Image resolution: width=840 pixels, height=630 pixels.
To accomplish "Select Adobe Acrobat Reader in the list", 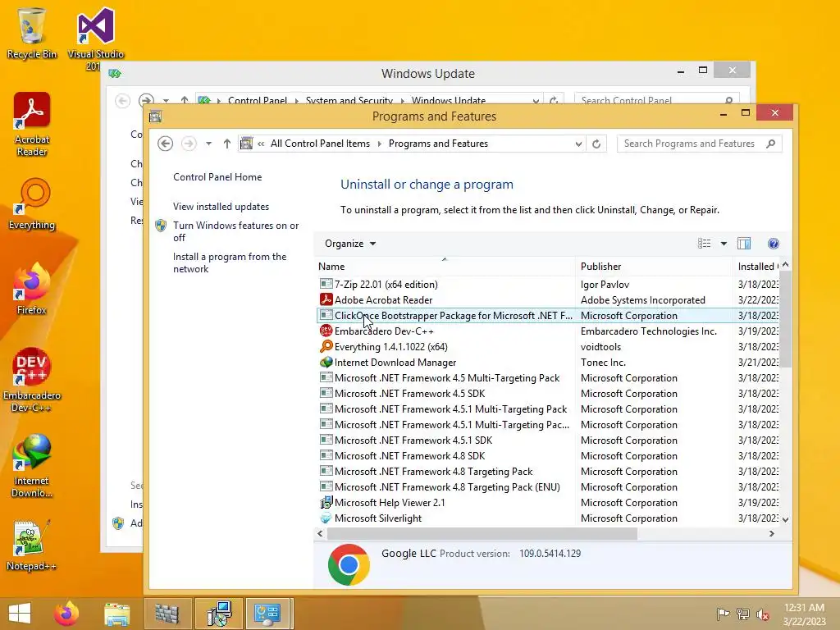I will (x=548, y=300).
